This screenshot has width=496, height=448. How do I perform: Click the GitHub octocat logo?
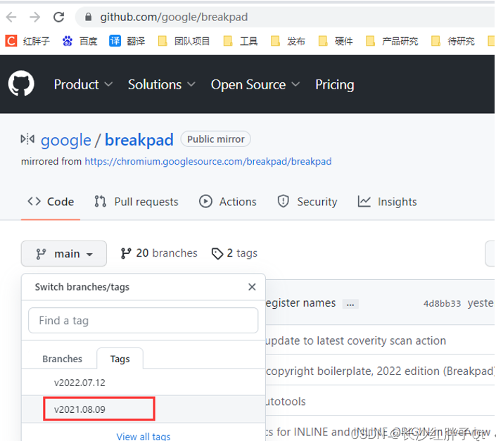point(21,84)
